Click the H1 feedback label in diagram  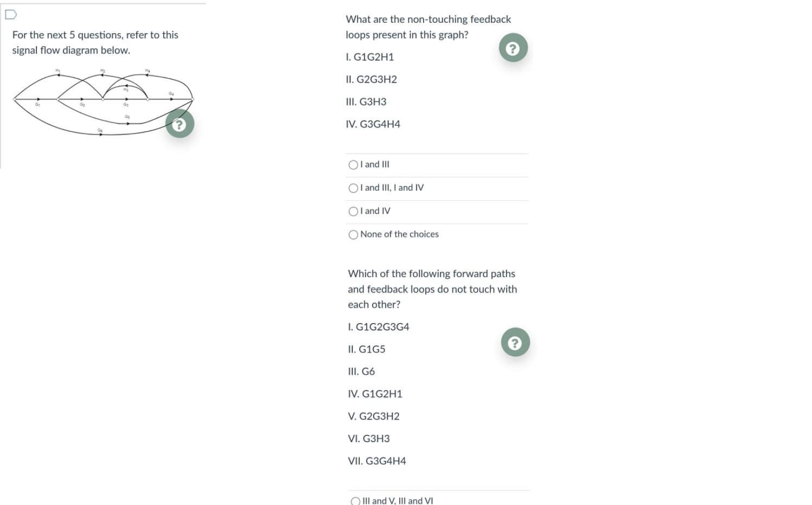click(57, 71)
